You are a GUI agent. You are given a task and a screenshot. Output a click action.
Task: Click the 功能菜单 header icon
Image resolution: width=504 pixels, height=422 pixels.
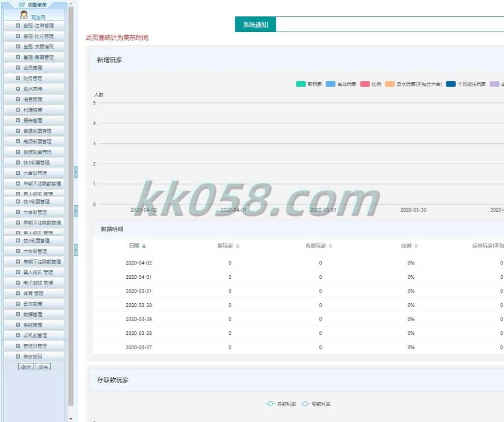point(22,4)
